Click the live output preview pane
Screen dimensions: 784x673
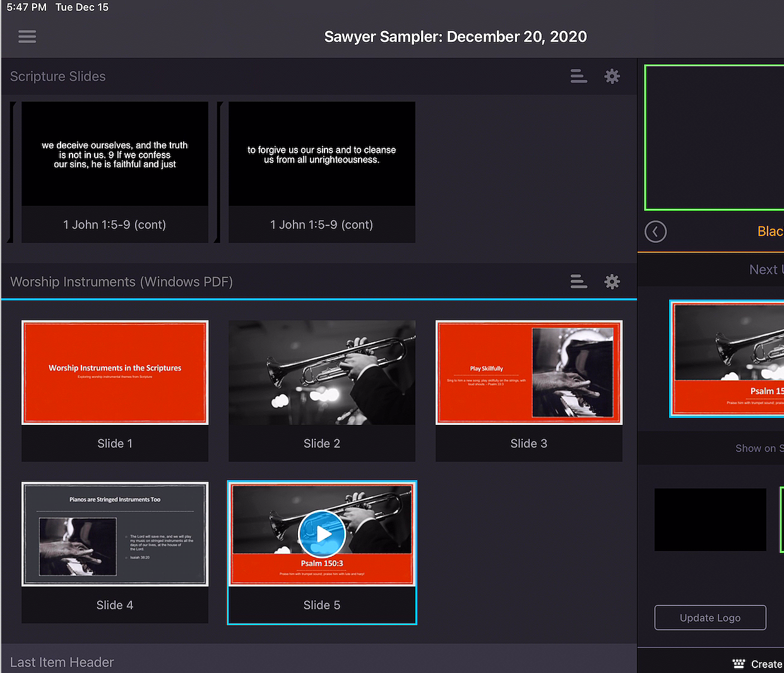pyautogui.click(x=715, y=138)
